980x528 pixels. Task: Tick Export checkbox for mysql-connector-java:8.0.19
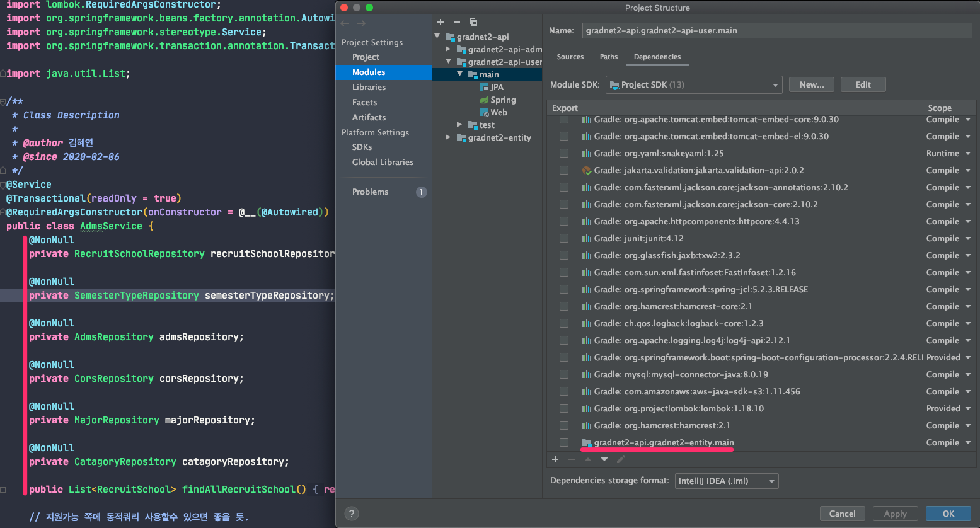click(564, 374)
